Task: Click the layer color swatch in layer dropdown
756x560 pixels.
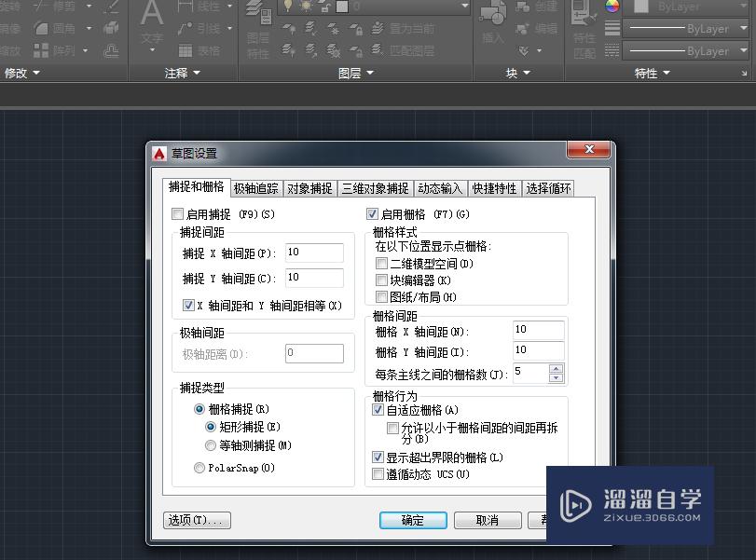Action: [x=342, y=7]
